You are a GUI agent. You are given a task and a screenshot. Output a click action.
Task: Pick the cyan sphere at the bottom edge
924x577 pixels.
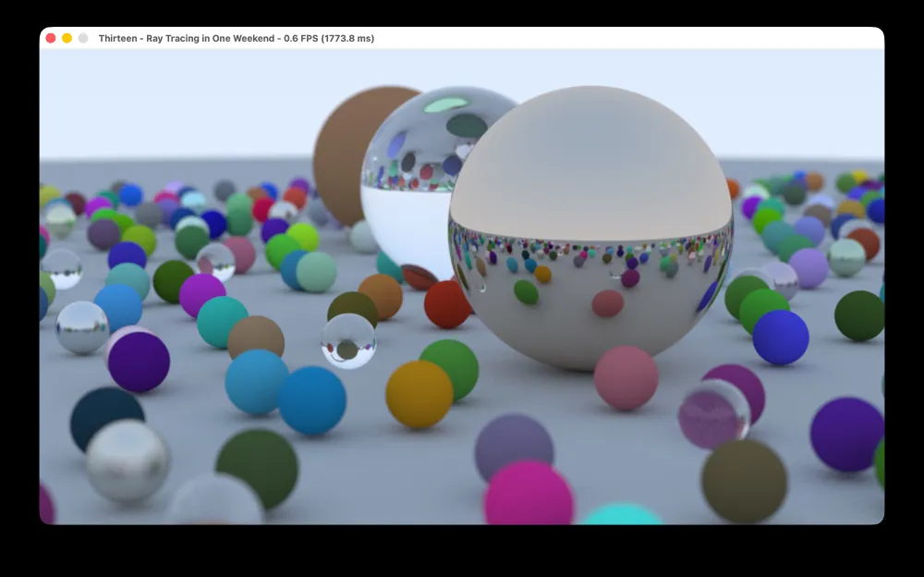click(622, 515)
